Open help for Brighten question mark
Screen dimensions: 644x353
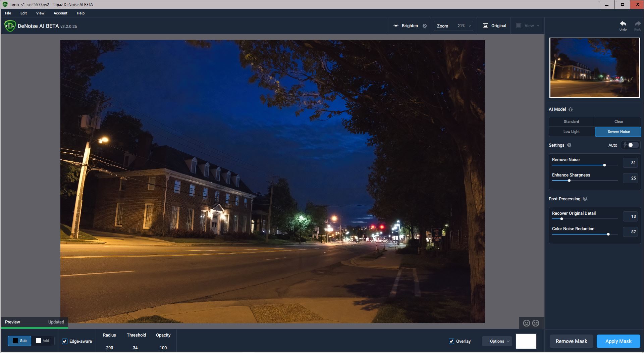pos(425,26)
